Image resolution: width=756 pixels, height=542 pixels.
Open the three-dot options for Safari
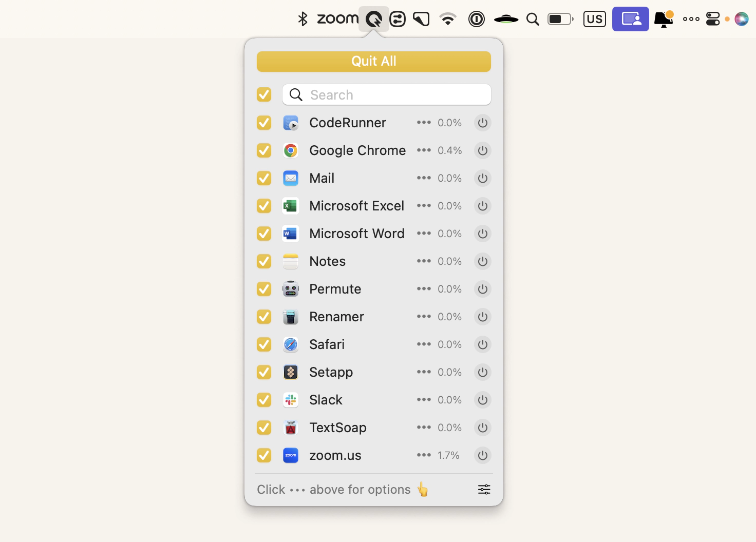(424, 344)
